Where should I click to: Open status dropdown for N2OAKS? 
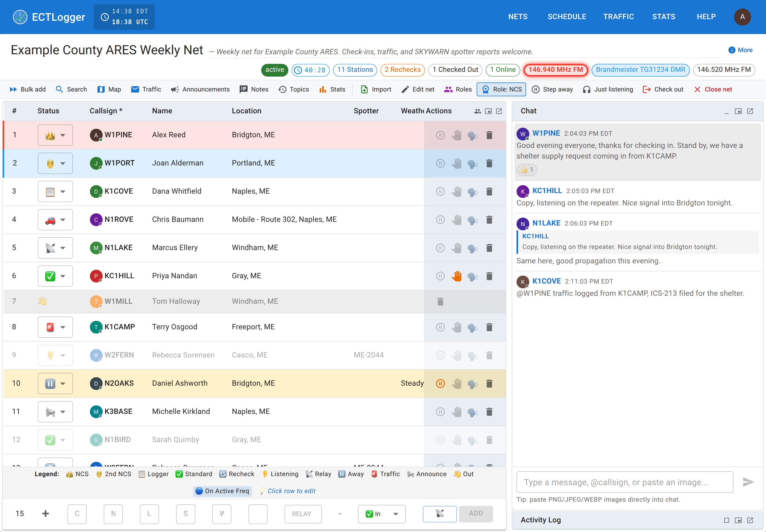click(x=55, y=383)
